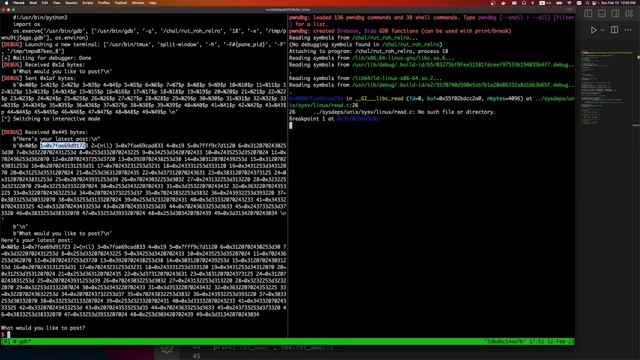640x360 pixels.
Task: Split the editor in VS Code
Action: pos(614,30)
